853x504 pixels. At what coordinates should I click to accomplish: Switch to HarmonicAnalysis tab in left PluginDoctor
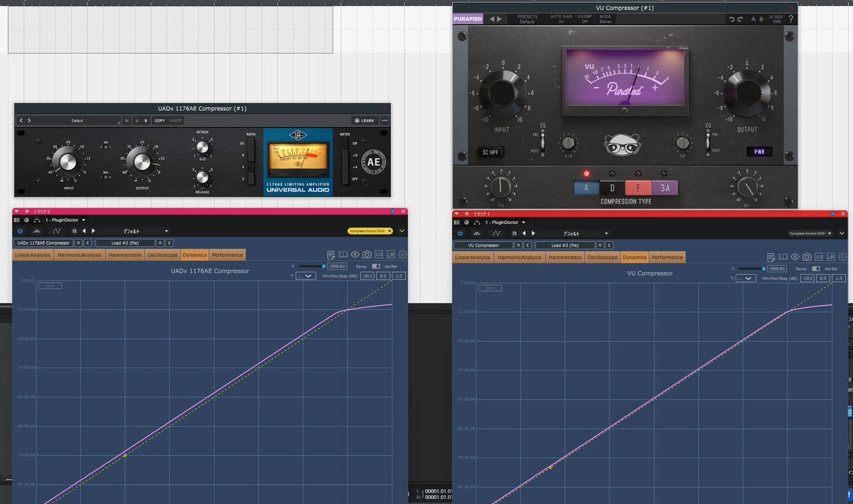80,255
